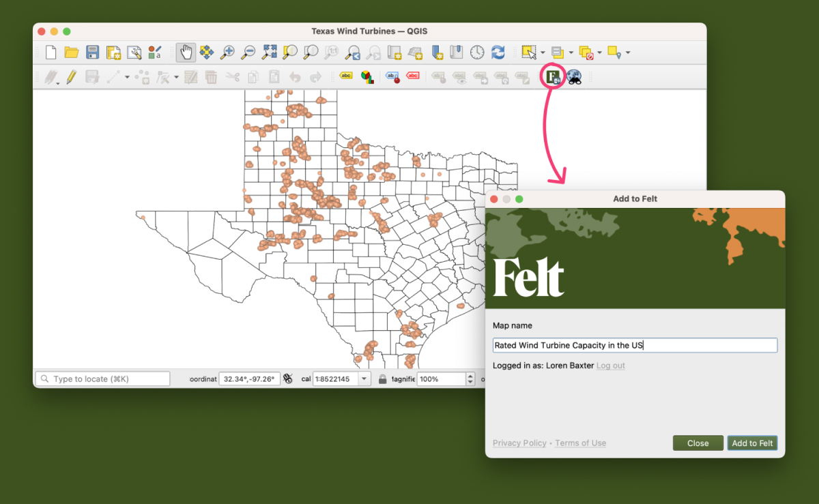Image resolution: width=819 pixels, height=504 pixels.
Task: Activate the Zoom Out tool
Action: click(248, 52)
